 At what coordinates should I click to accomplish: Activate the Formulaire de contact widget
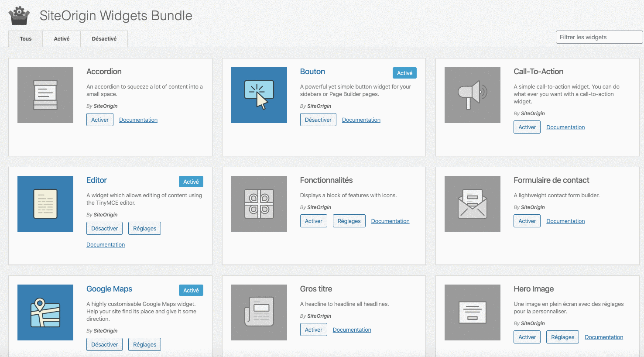coord(527,221)
